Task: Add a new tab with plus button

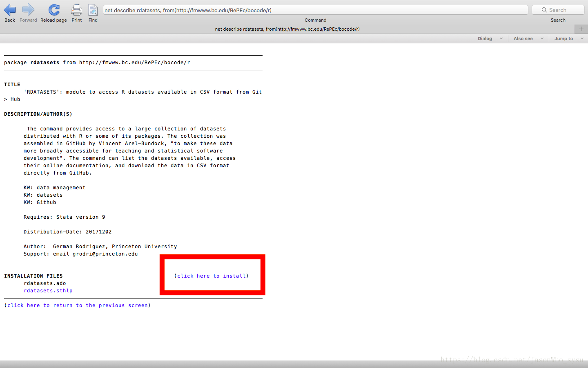Action: 581,29
